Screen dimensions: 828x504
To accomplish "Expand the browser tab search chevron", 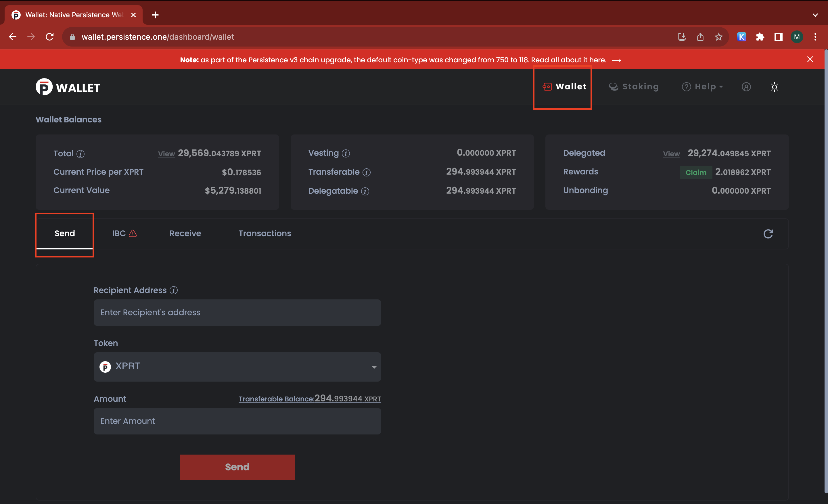I will click(815, 15).
